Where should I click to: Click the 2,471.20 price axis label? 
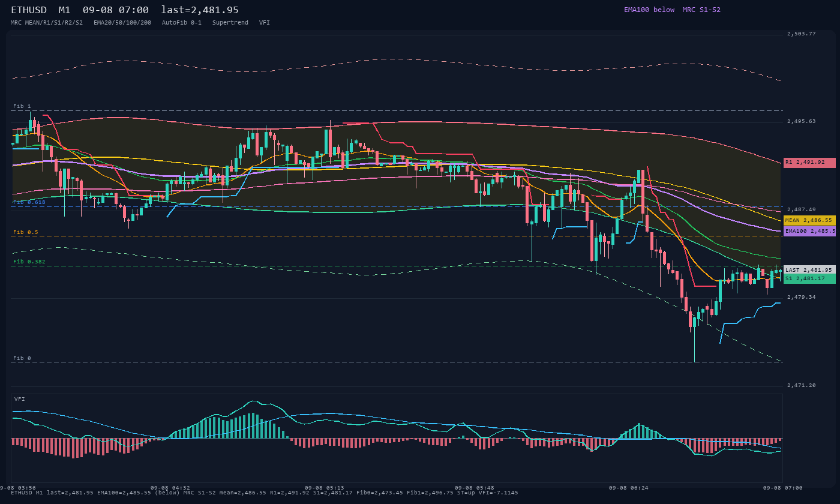tap(802, 385)
